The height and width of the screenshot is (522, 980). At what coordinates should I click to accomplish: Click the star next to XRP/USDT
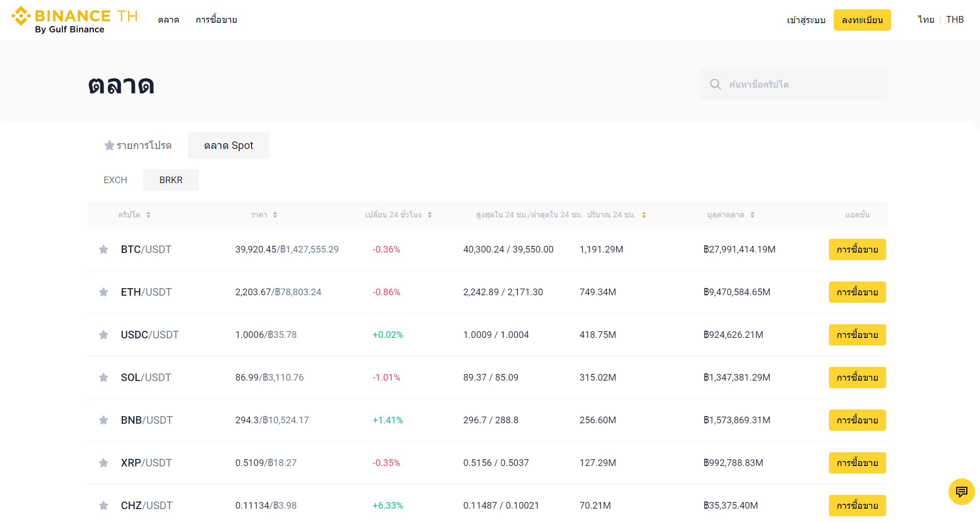pyautogui.click(x=104, y=463)
